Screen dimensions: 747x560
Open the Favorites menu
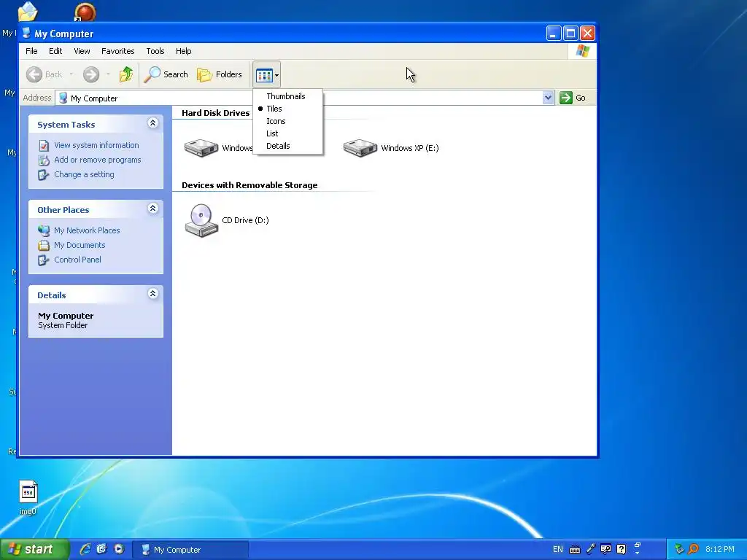117,51
